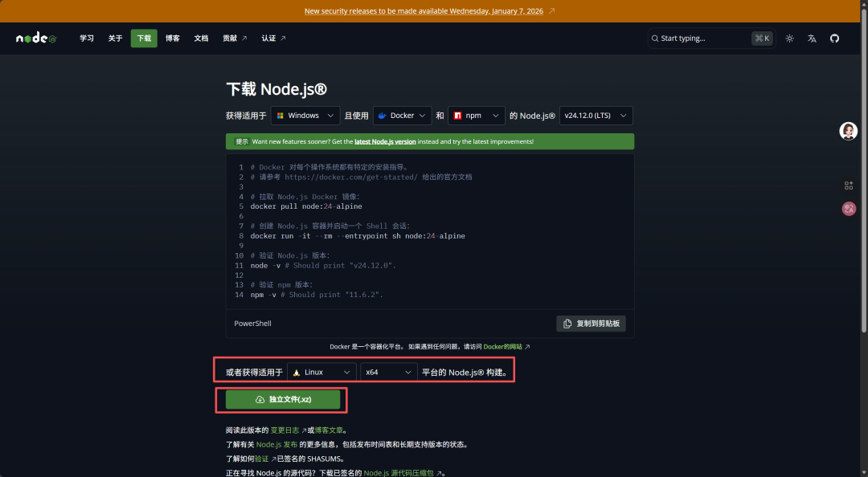Click code line node -v

pyautogui.click(x=323, y=266)
